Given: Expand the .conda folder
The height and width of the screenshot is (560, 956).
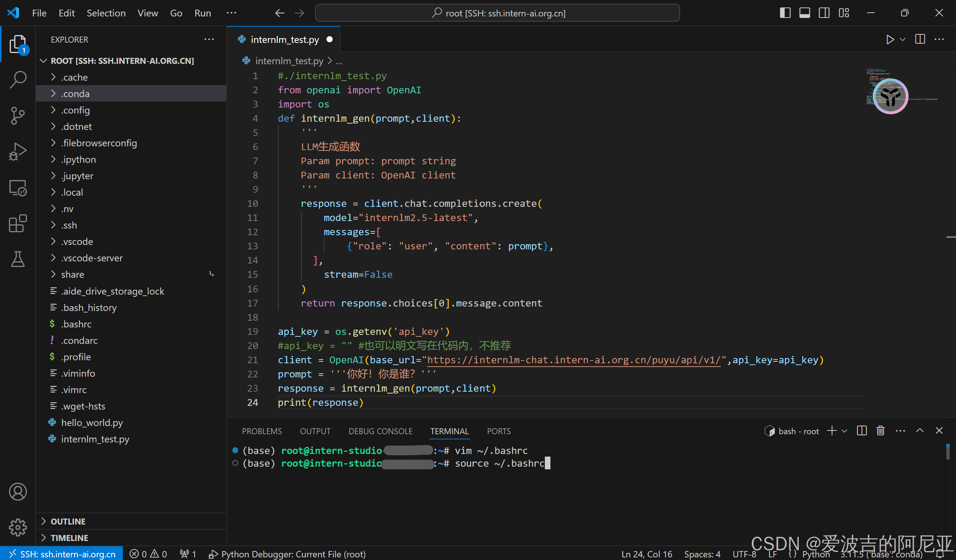Looking at the screenshot, I should pos(75,94).
